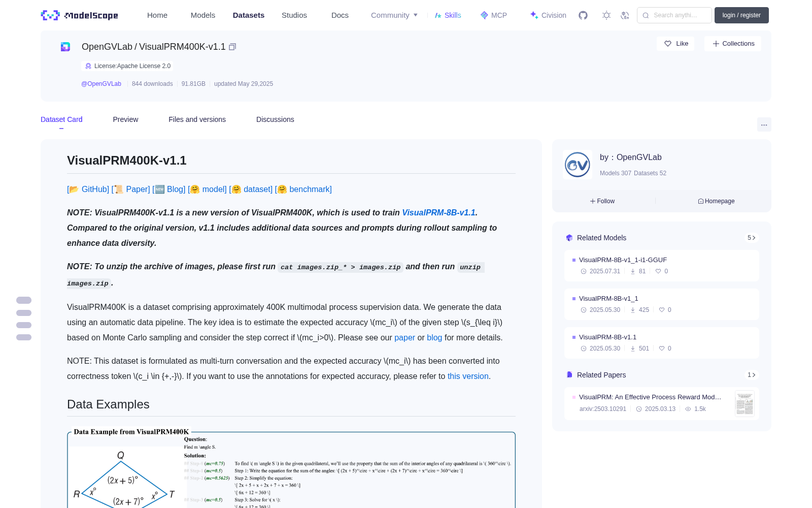Viewport: 812px width, 508px height.
Task: Open the Models menu item
Action: point(203,15)
